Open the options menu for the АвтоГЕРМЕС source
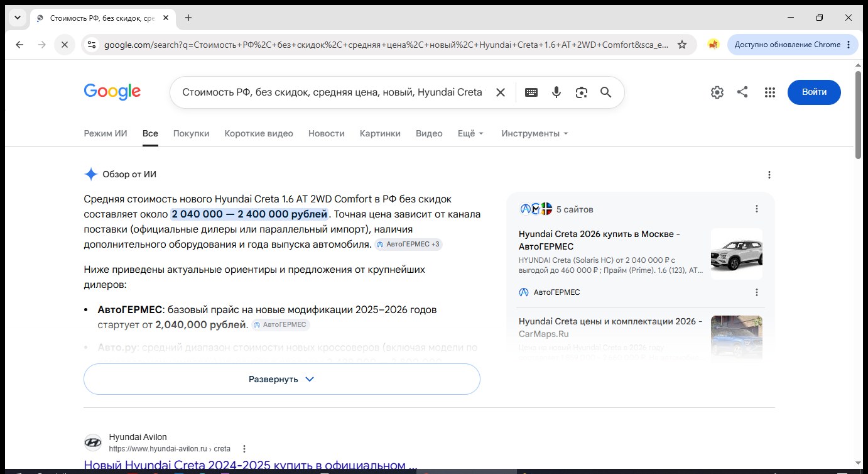Image resolution: width=868 pixels, height=474 pixels. pyautogui.click(x=757, y=292)
